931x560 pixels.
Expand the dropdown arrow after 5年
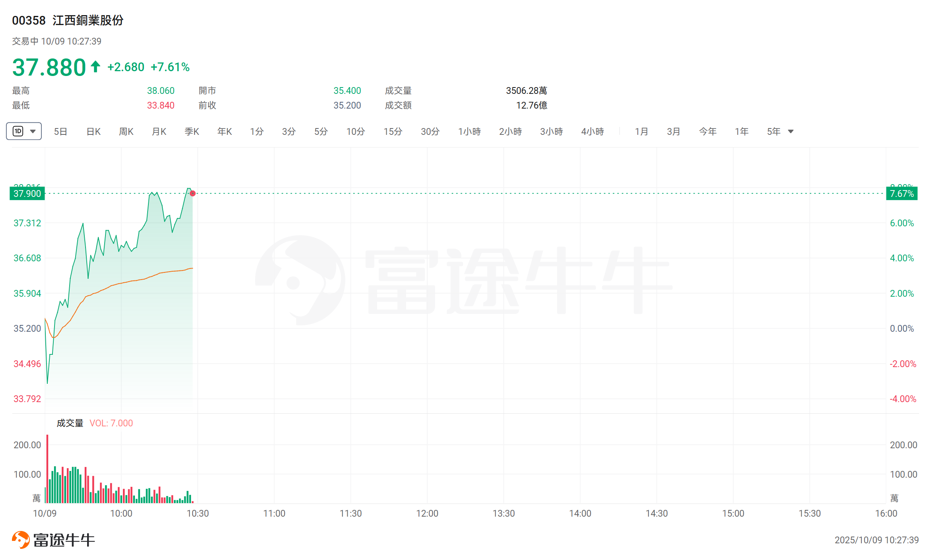pyautogui.click(x=791, y=132)
